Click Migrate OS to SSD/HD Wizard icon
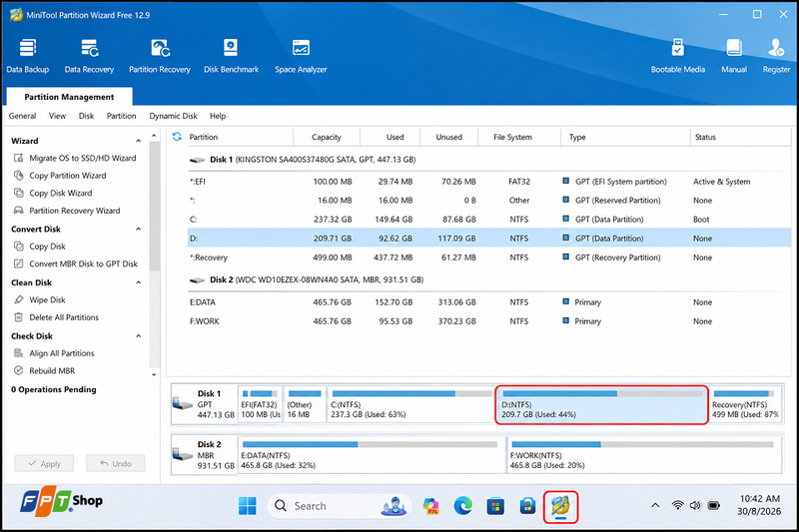Viewport: 799px width, 532px height. (18, 158)
